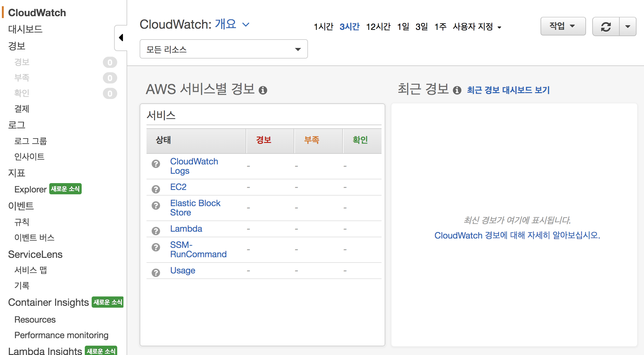Select the 1시간 time range
The height and width of the screenshot is (355, 644).
323,27
